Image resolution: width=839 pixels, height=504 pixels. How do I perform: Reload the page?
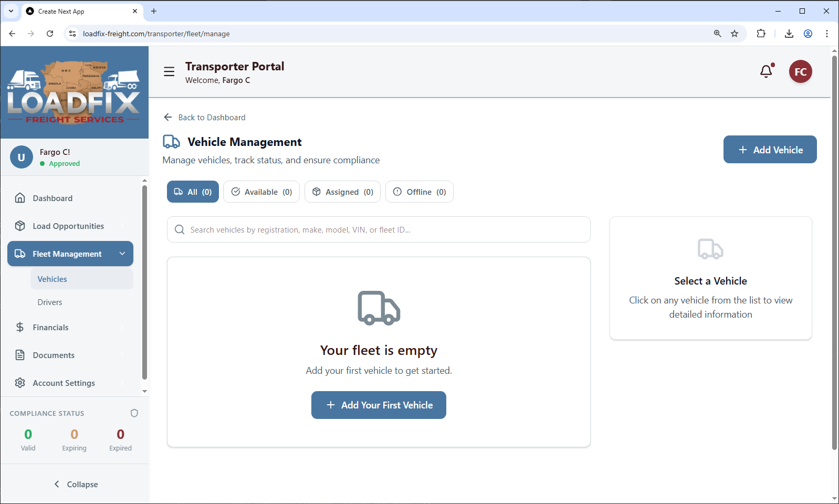pos(50,34)
